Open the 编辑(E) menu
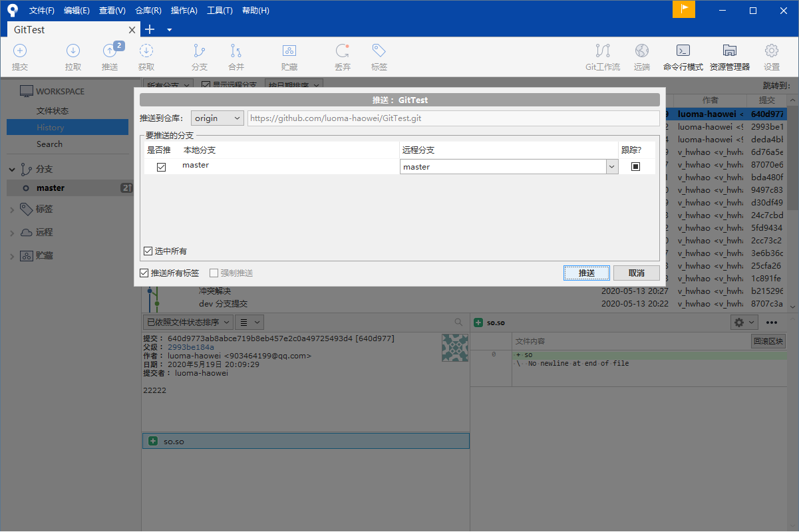This screenshot has width=799, height=532. 77,11
